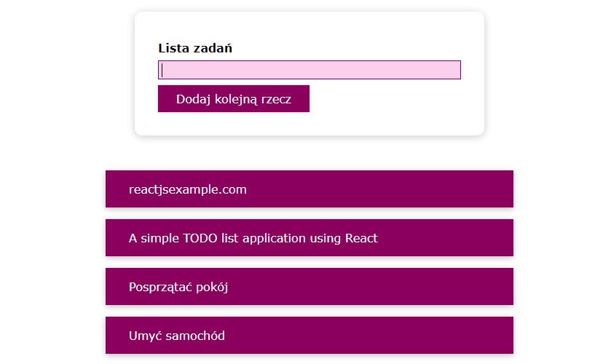Click the 'Lista zadań' heading text

click(194, 49)
